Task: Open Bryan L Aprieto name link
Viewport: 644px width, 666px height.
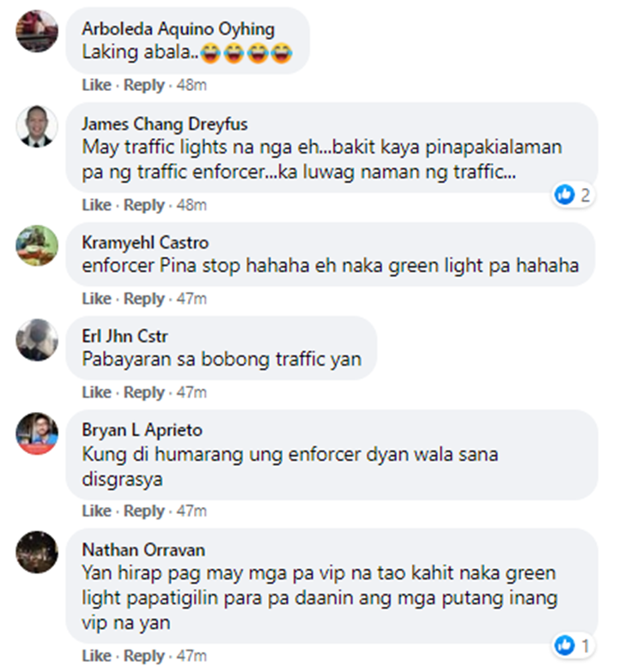Action: pos(142,430)
